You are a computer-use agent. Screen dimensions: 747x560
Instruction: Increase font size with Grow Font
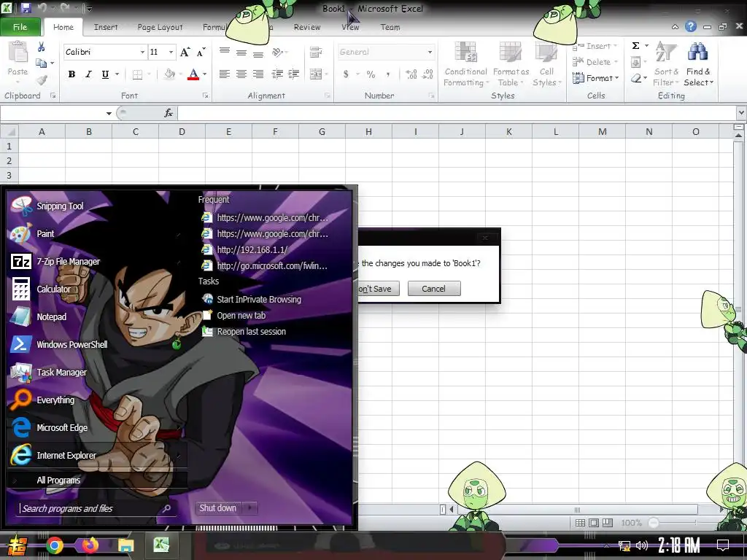point(185,52)
